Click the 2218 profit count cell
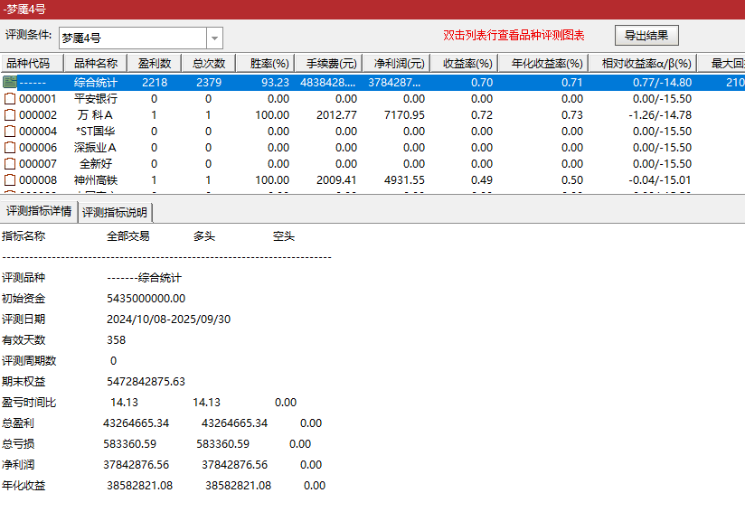Image resolution: width=745 pixels, height=510 pixels. [155, 83]
